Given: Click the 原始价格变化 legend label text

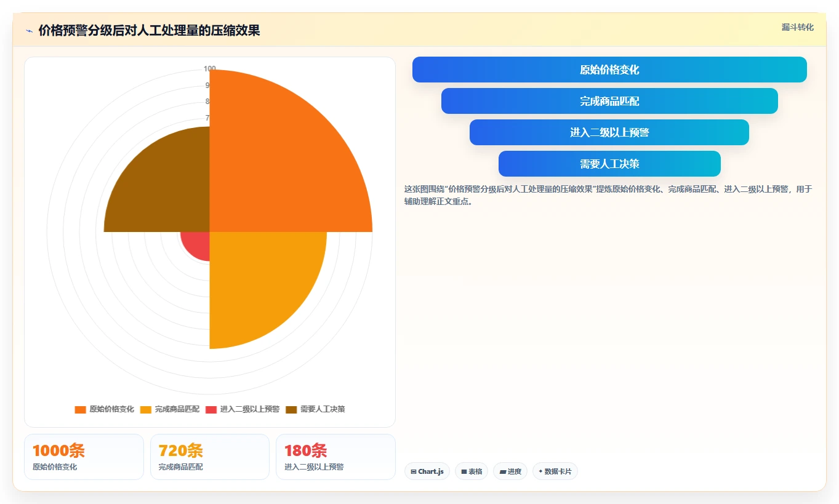Looking at the screenshot, I should (x=111, y=409).
